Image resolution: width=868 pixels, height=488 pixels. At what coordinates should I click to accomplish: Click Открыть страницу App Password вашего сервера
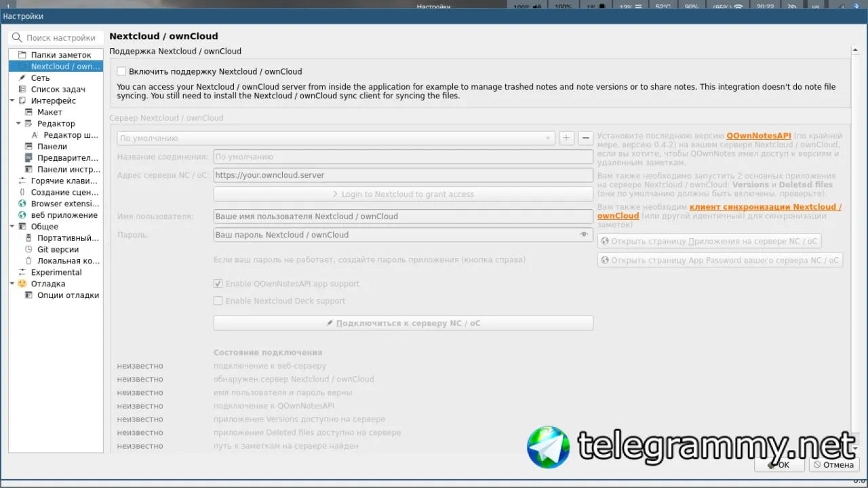pos(720,260)
